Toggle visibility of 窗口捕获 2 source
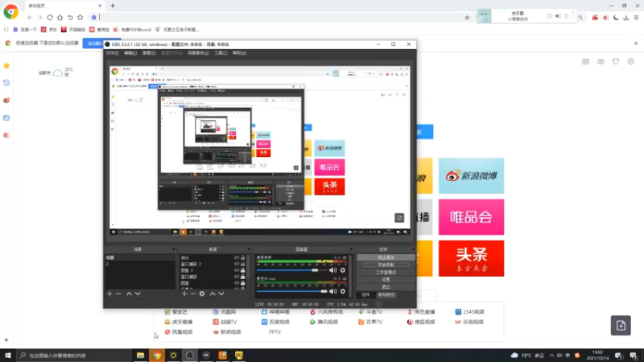 click(237, 264)
